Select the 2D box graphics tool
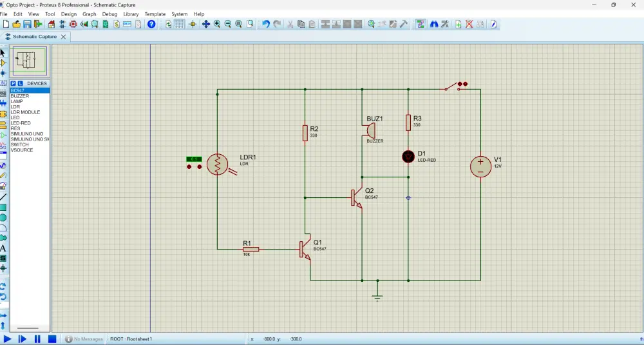The width and height of the screenshot is (644, 345). coord(3,207)
